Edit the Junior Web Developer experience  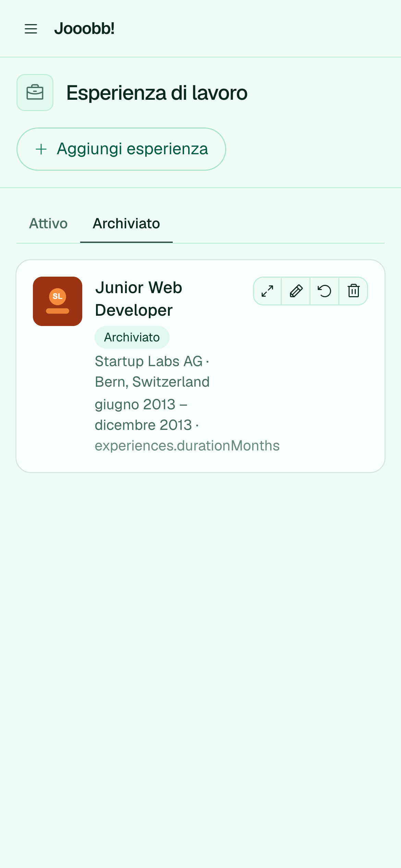296,291
